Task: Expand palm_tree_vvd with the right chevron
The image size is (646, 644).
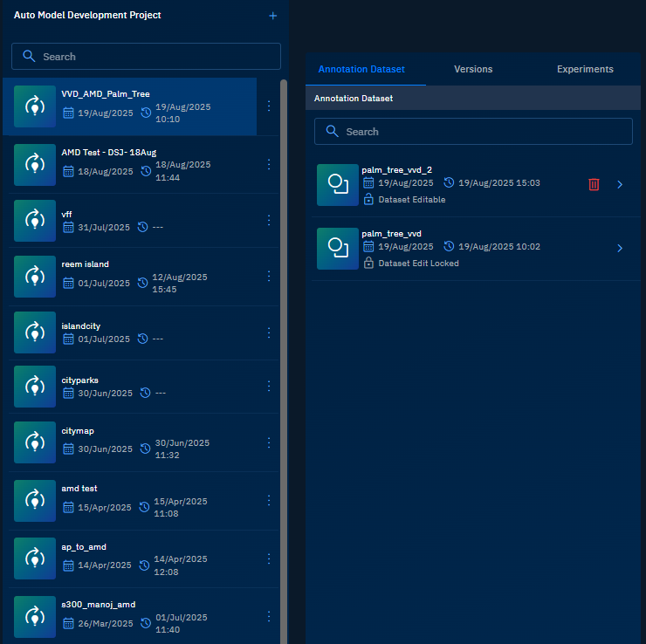Action: tap(620, 249)
